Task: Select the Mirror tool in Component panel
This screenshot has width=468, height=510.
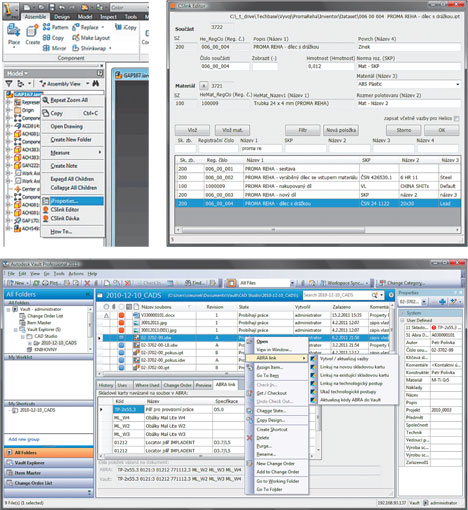Action: pyautogui.click(x=55, y=48)
